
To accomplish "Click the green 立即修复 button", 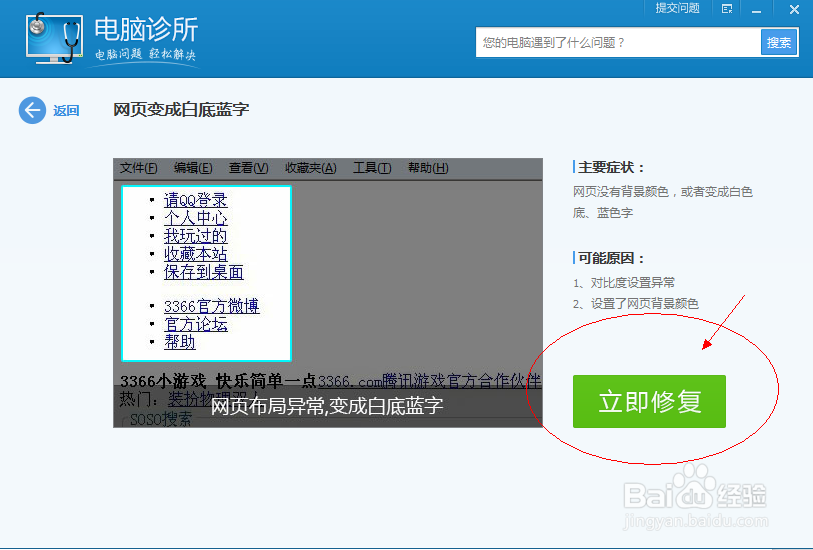I will tap(649, 401).
